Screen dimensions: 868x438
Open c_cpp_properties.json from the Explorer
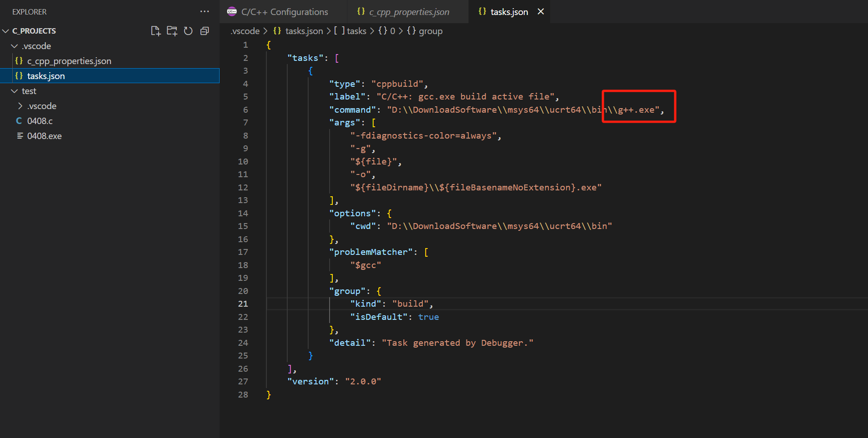(69, 61)
